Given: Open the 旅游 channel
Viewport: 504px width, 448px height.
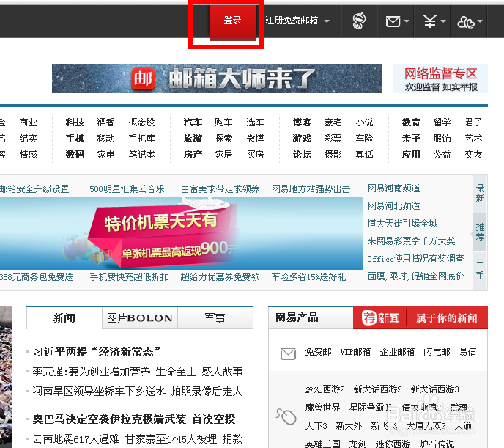Looking at the screenshot, I should (193, 139).
